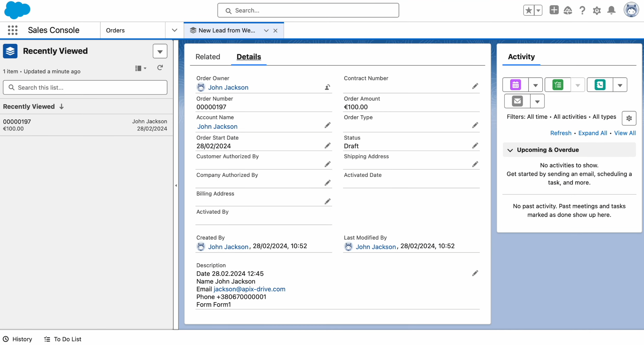Switch to the Details tab
This screenshot has width=644, height=345.
[x=248, y=57]
